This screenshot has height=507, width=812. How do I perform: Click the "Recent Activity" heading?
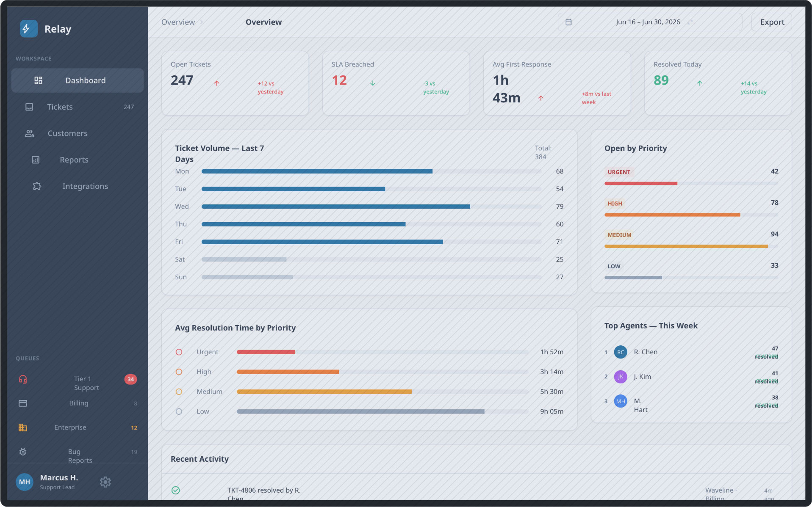pyautogui.click(x=200, y=459)
